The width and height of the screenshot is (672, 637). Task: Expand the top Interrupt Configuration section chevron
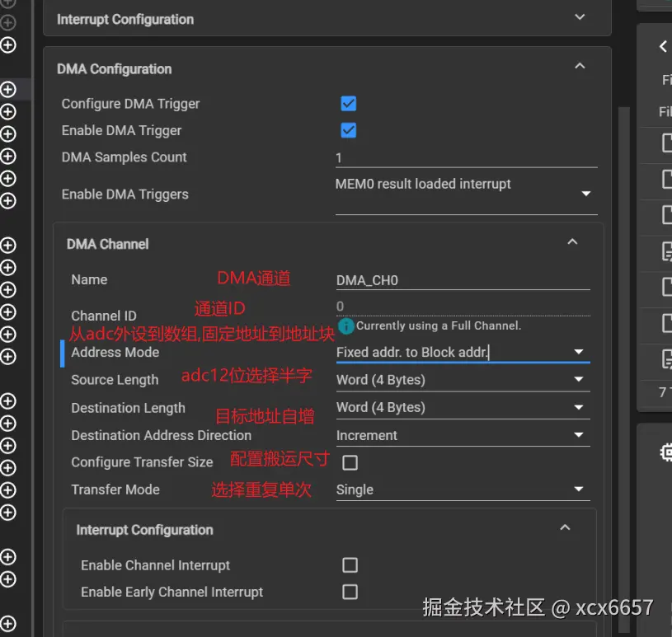pyautogui.click(x=580, y=17)
